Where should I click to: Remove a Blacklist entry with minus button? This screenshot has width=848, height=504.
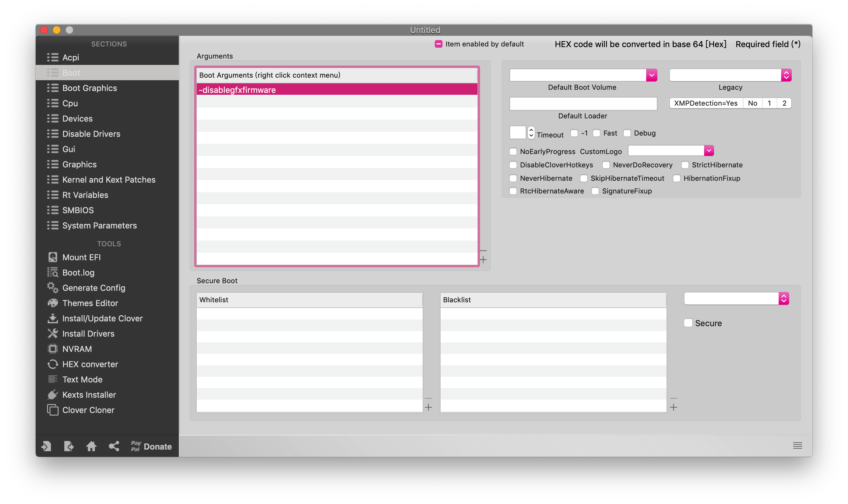pos(673,398)
